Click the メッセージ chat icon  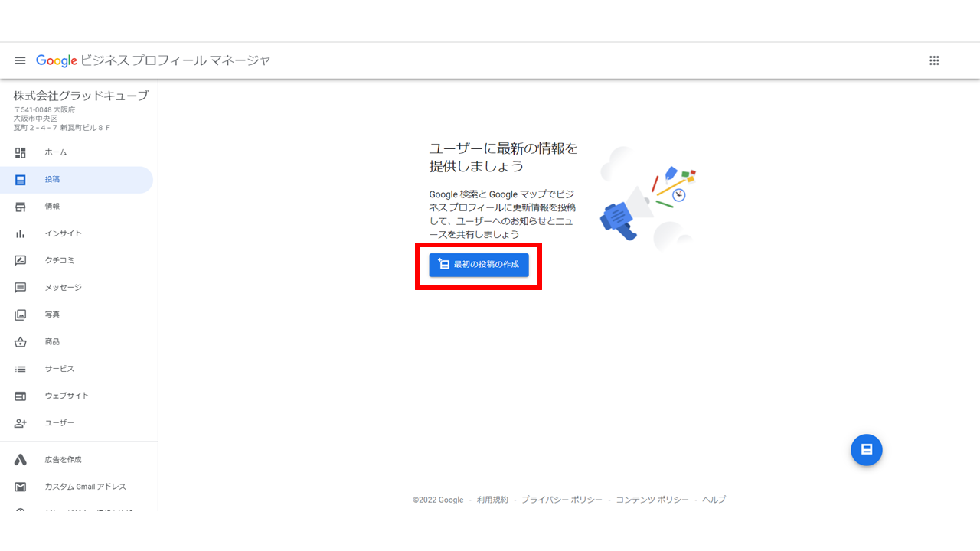click(21, 288)
